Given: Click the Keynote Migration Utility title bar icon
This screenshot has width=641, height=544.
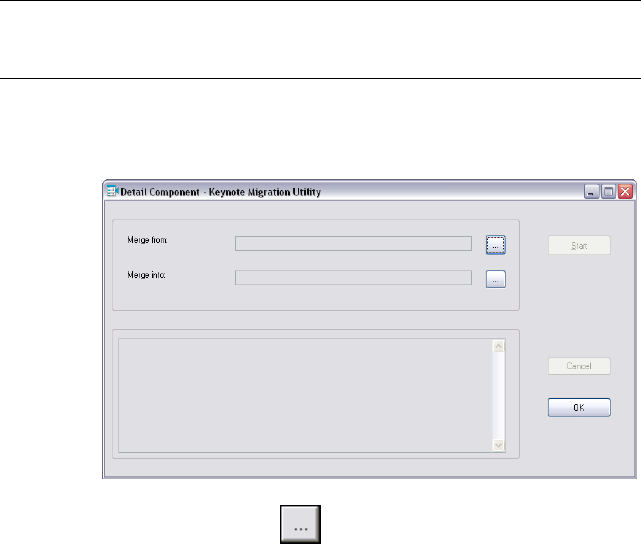Looking at the screenshot, I should point(112,191).
